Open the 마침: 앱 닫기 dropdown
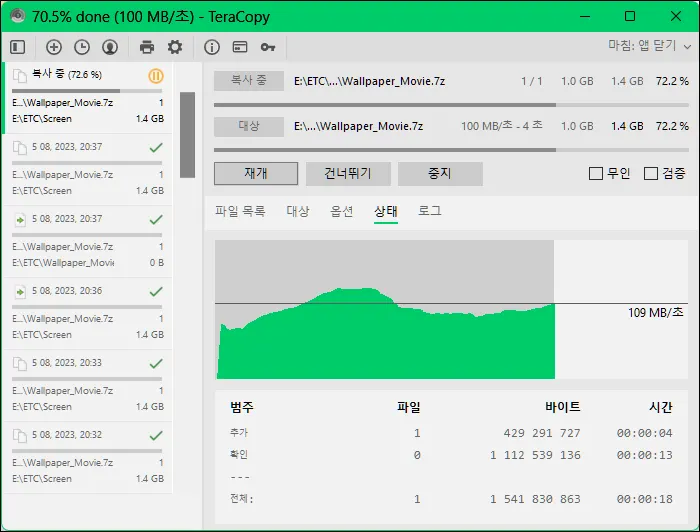 [650, 46]
